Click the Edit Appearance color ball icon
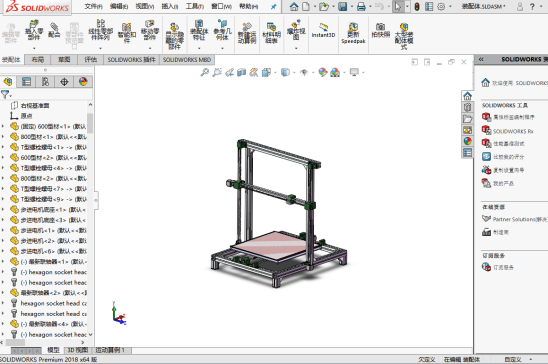Screen dimensions: 548x364 point(323,72)
